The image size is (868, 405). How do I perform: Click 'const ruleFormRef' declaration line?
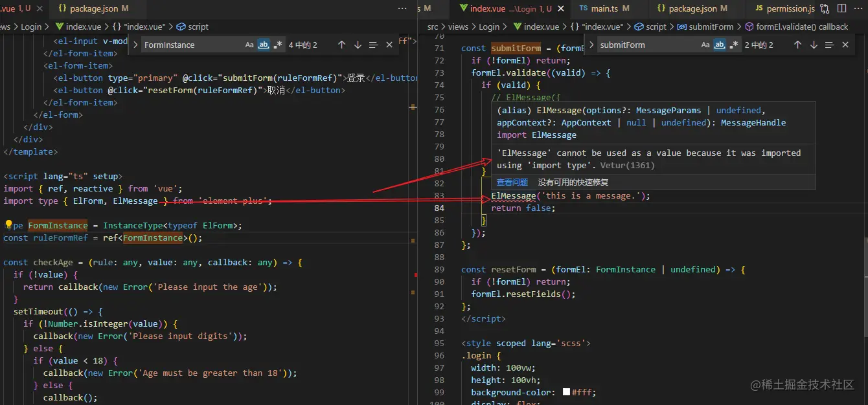coord(103,238)
